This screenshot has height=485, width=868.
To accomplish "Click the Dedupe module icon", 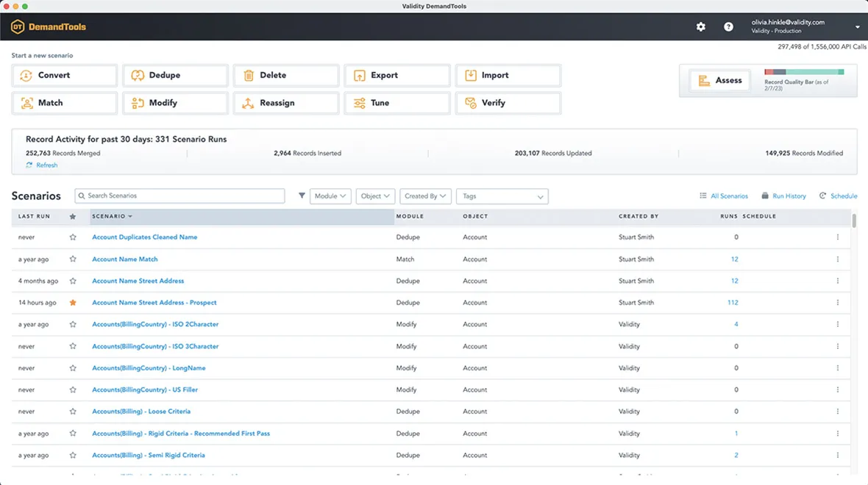I will 138,75.
